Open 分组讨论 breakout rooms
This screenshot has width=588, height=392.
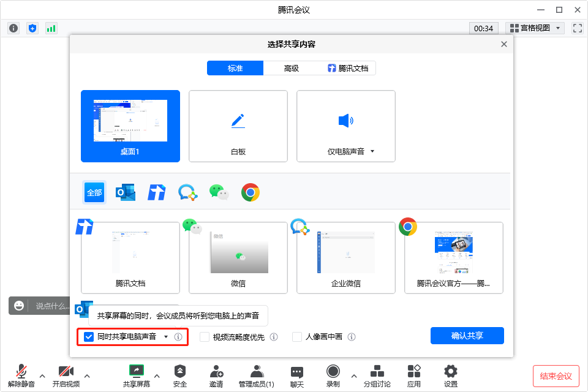377,375
